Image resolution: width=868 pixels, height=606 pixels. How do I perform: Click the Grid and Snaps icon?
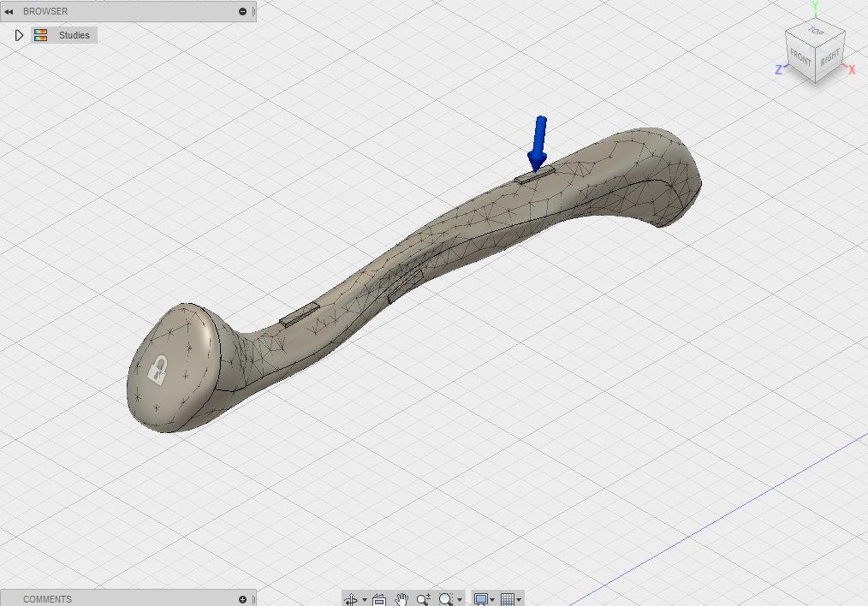pyautogui.click(x=507, y=599)
